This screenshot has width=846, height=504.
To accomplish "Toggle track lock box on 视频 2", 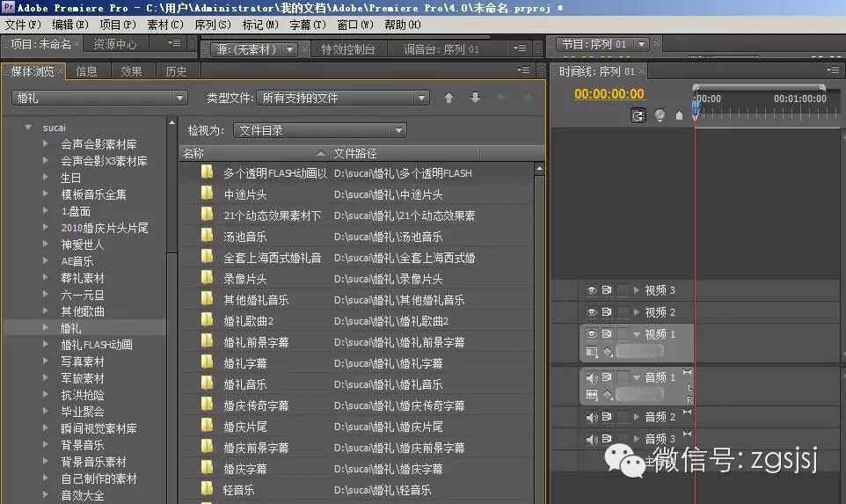I will pos(624,312).
